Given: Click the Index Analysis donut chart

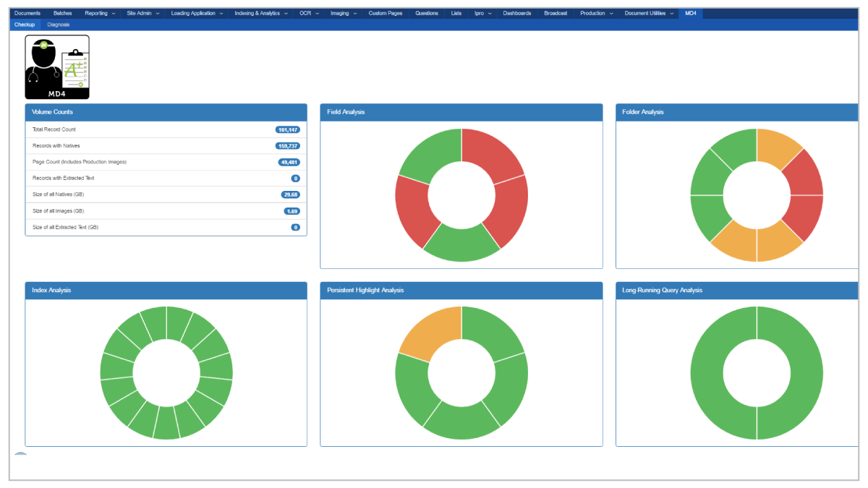Looking at the screenshot, I should [166, 373].
